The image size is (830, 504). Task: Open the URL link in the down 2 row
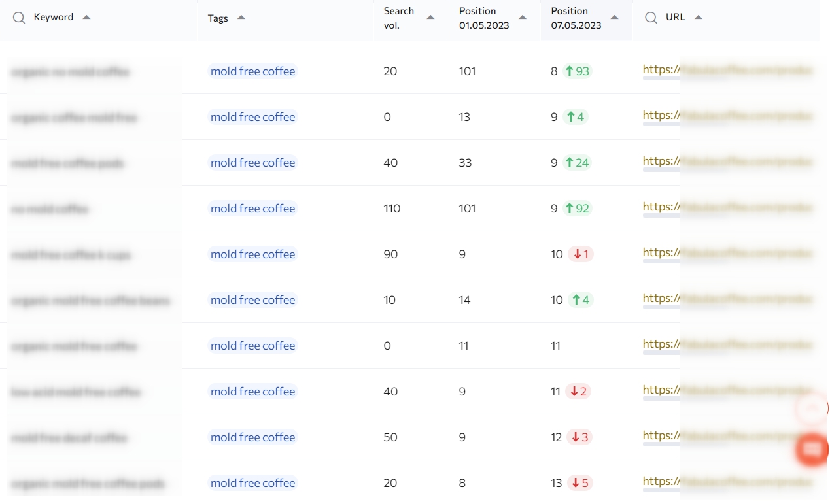tap(727, 390)
